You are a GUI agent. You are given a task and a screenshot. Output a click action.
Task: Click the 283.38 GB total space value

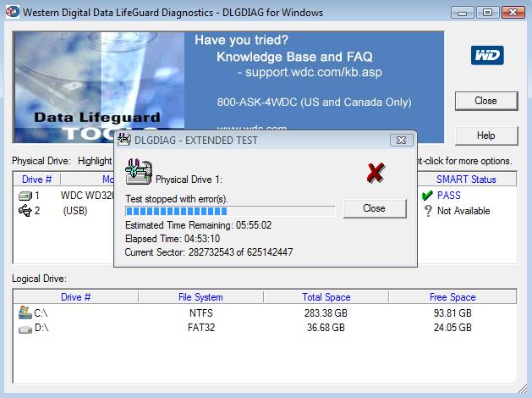click(x=326, y=312)
